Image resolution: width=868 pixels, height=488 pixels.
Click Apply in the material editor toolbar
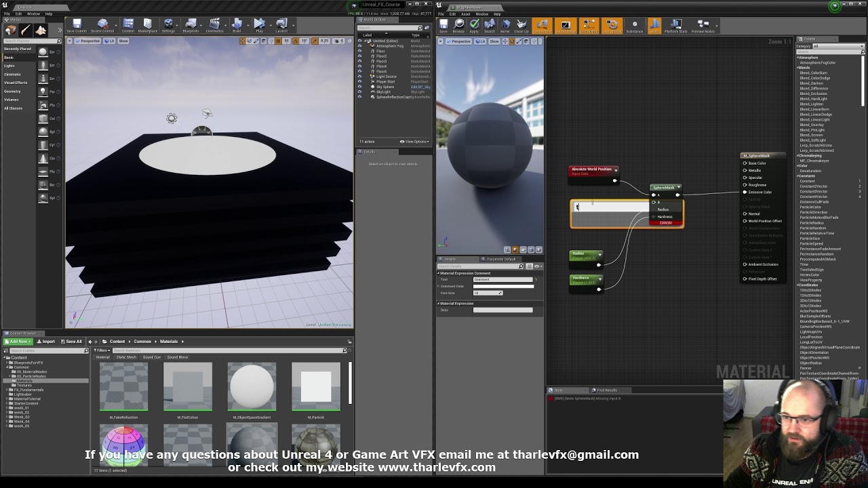[x=474, y=26]
